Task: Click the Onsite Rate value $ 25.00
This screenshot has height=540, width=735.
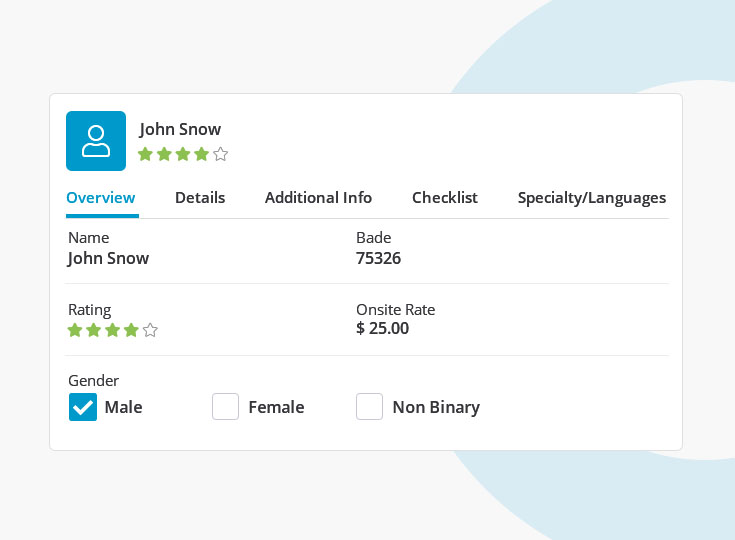Action: click(x=382, y=328)
